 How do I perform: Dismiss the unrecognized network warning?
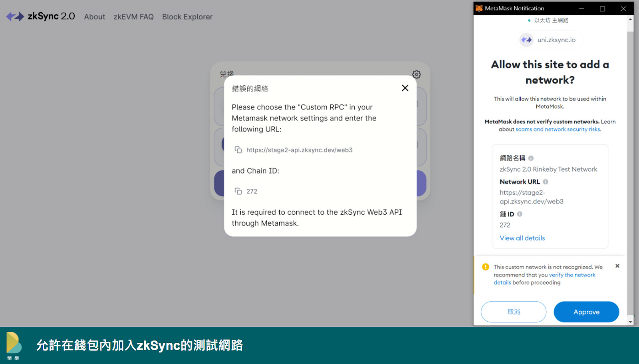pos(617,266)
